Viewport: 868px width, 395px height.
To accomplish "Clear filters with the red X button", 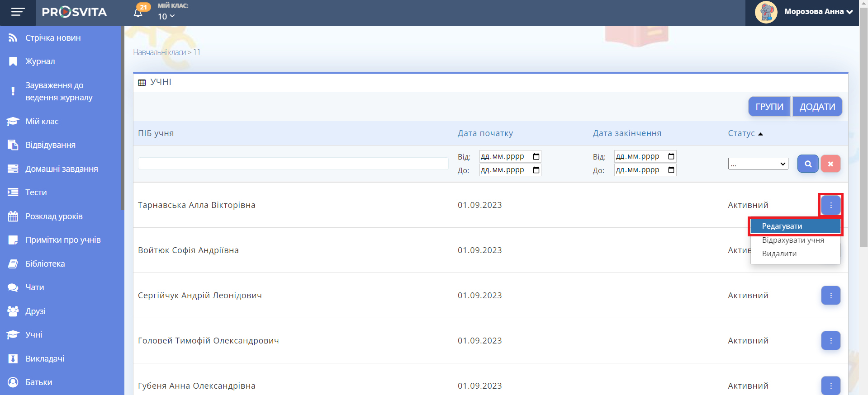I will coord(830,164).
